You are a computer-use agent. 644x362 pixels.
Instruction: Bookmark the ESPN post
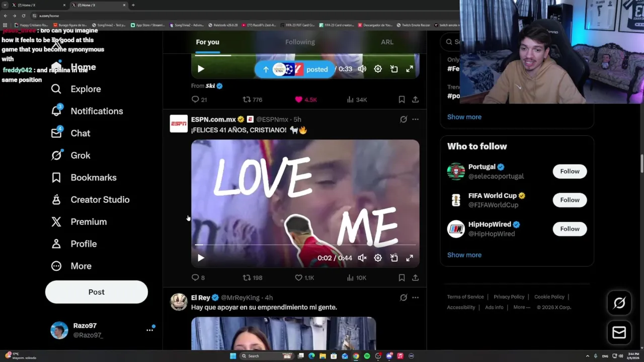pos(401,278)
